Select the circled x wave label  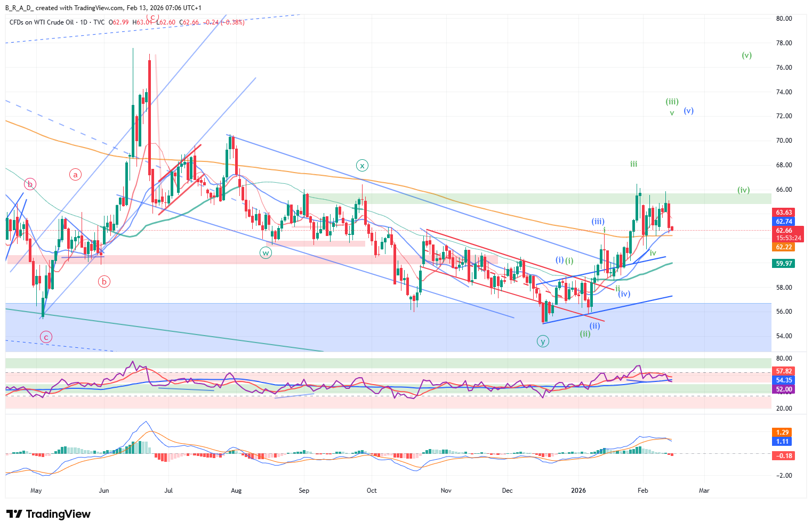[363, 166]
